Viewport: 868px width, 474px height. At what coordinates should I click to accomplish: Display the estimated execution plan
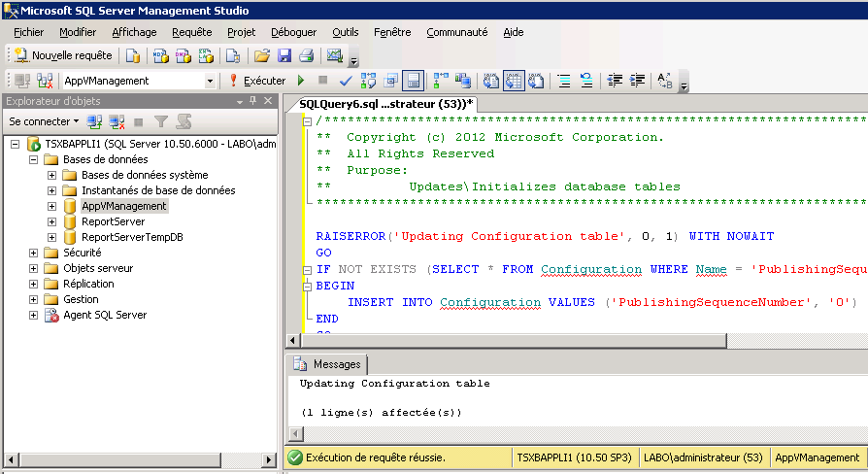(368, 81)
